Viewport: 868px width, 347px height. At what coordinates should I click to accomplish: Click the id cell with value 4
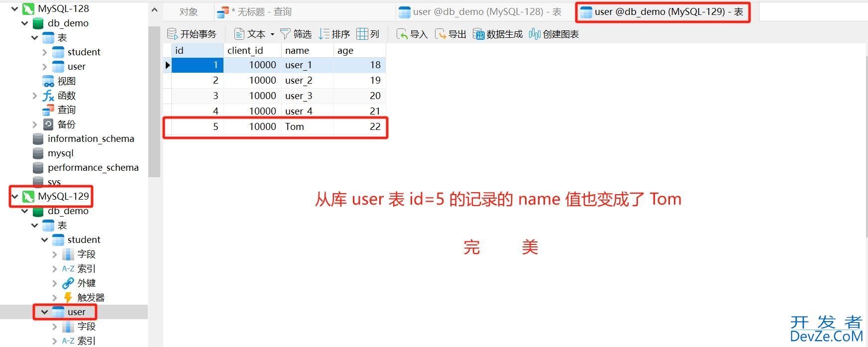[x=198, y=111]
